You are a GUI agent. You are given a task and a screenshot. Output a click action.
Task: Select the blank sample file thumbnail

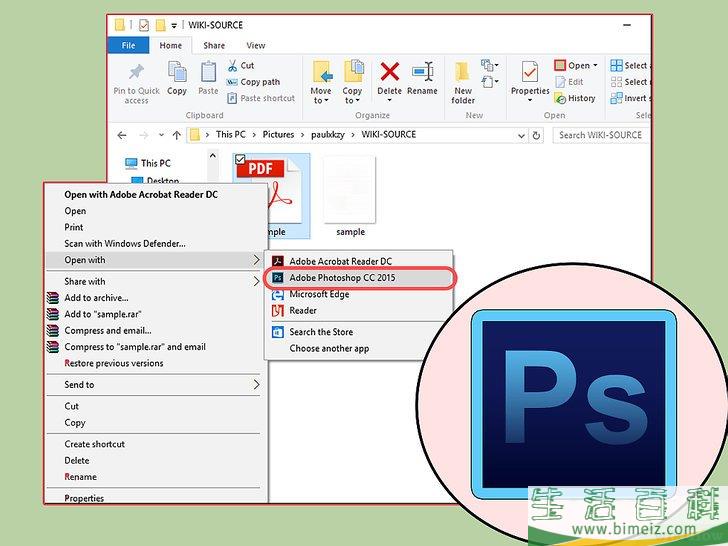(349, 189)
